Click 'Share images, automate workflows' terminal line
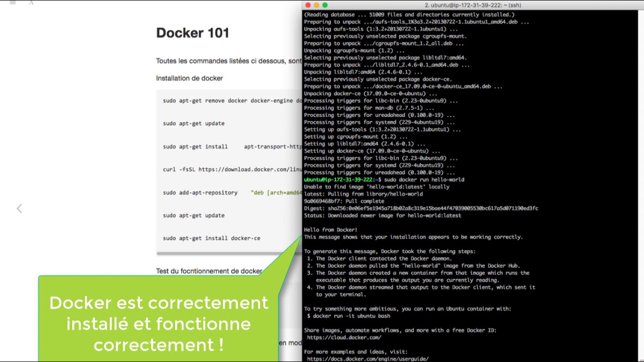The width and height of the screenshot is (644, 362). click(400, 330)
